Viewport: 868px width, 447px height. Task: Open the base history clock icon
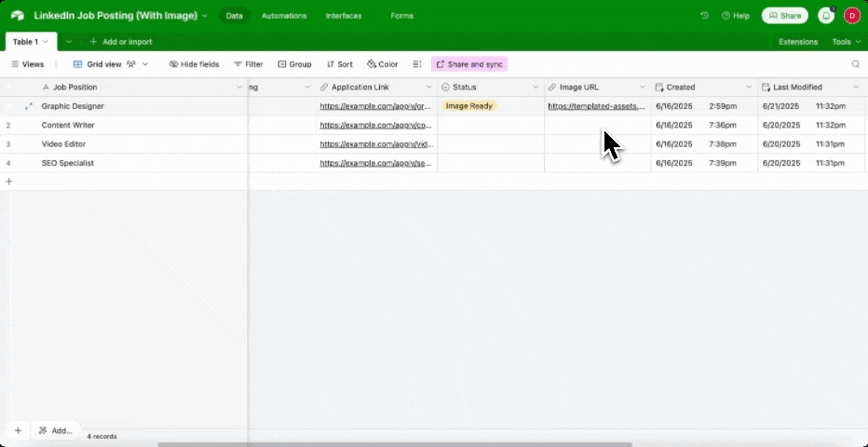tap(704, 16)
